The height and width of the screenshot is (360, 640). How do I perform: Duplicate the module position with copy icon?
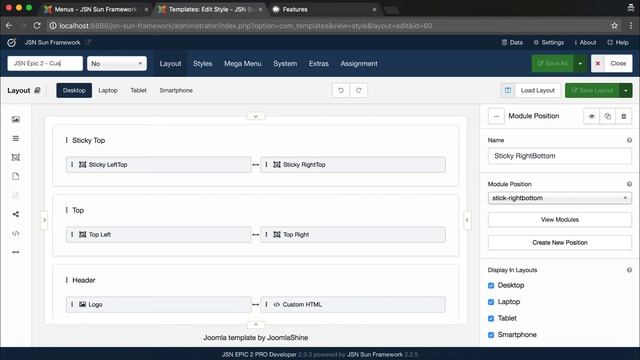(x=607, y=116)
